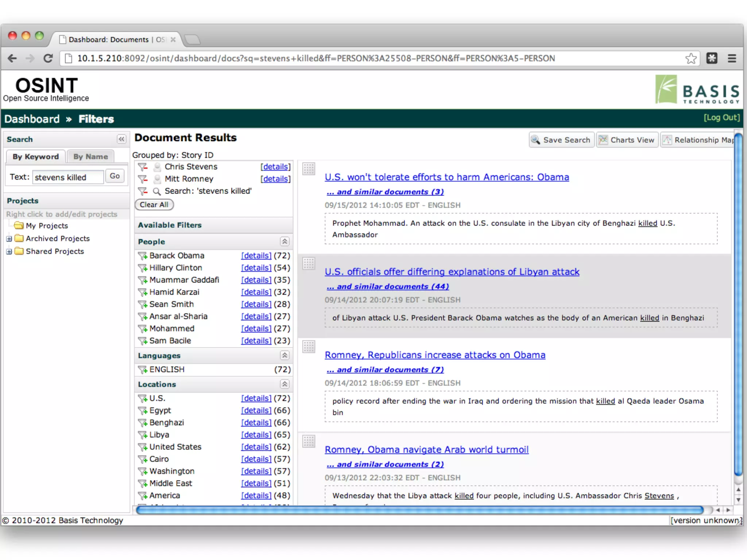
Task: Remove the Chris Stevens filter icon
Action: click(x=143, y=167)
